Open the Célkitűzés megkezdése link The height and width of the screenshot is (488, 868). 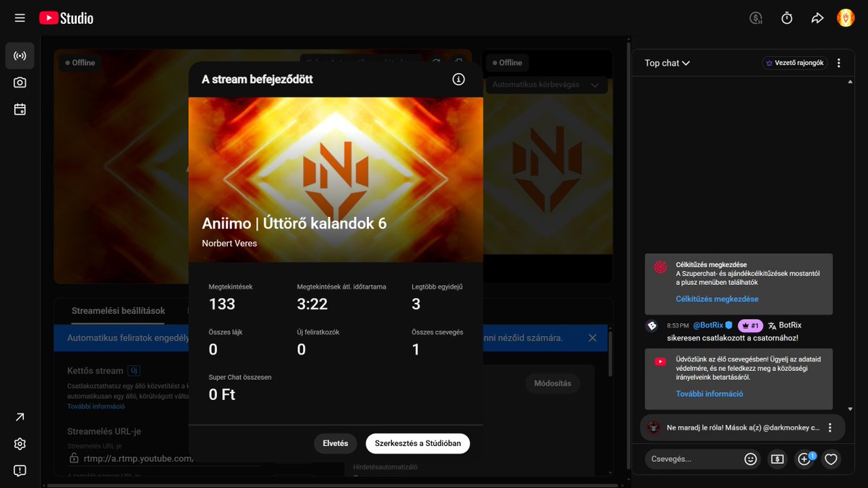click(x=718, y=299)
